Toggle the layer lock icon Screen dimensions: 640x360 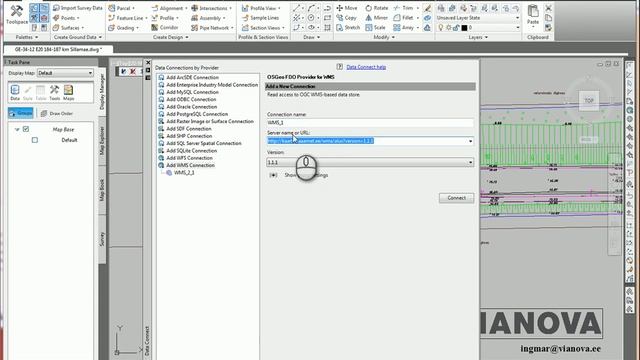pyautogui.click(x=456, y=28)
